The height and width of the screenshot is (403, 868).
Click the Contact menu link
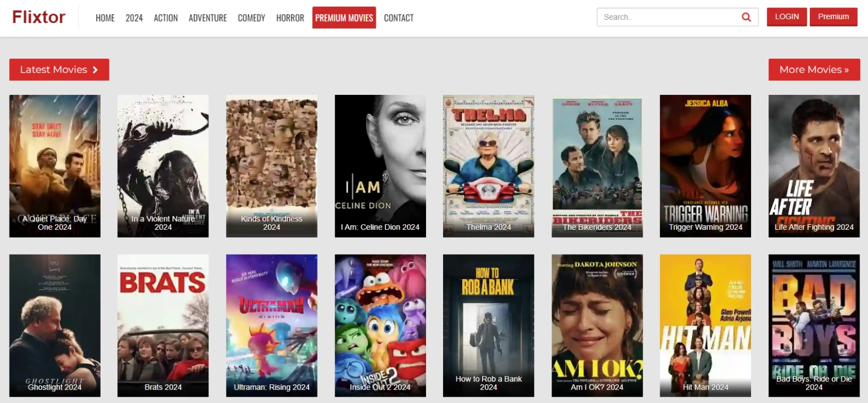coord(398,18)
